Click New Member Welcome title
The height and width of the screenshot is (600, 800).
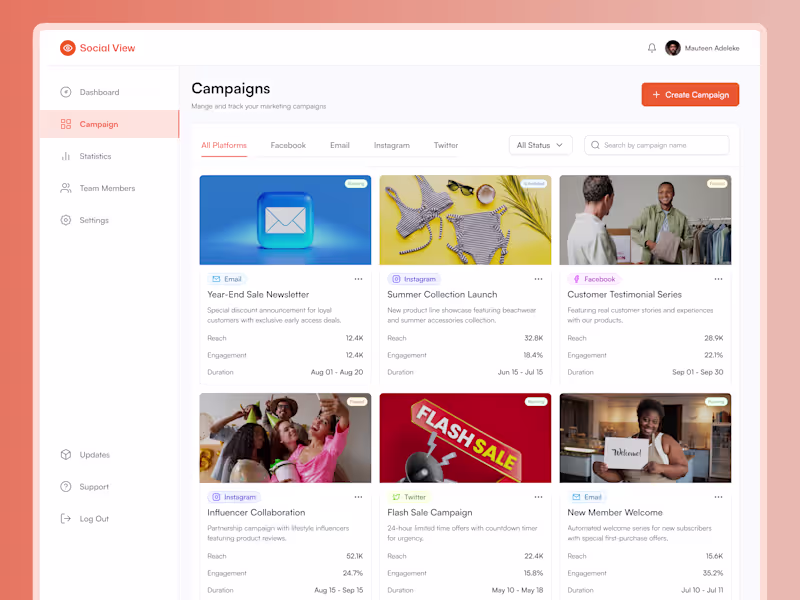pyautogui.click(x=615, y=512)
